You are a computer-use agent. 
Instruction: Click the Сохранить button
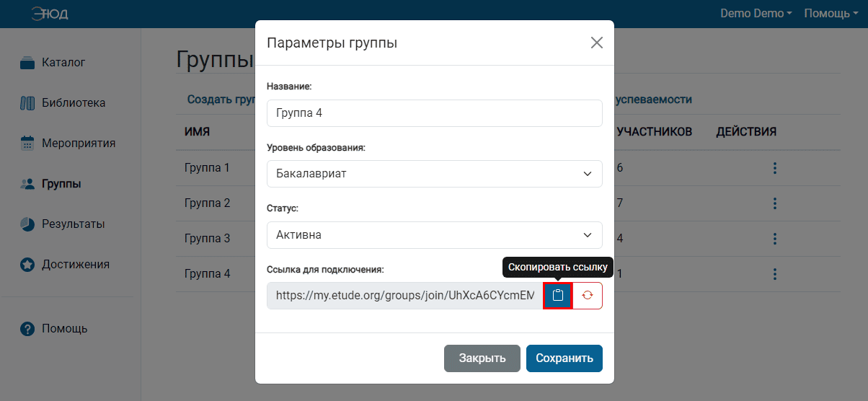[564, 358]
